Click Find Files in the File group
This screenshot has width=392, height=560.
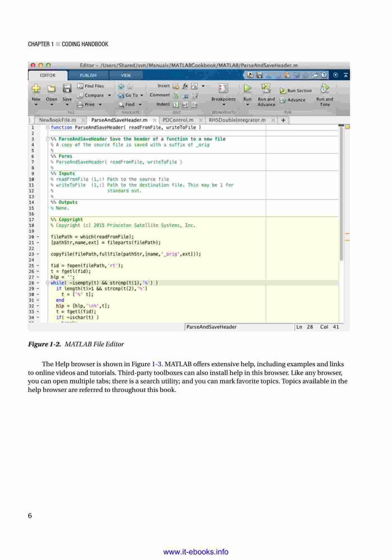[91, 86]
